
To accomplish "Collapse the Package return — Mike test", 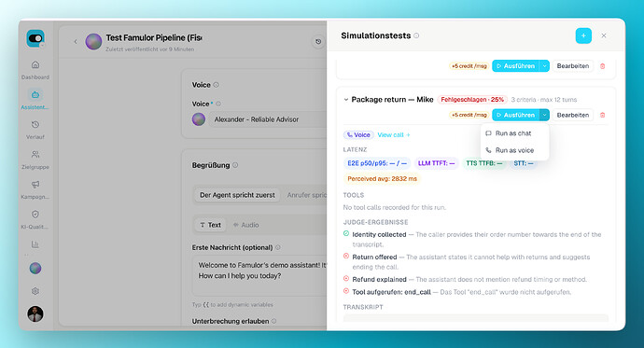I will point(346,100).
